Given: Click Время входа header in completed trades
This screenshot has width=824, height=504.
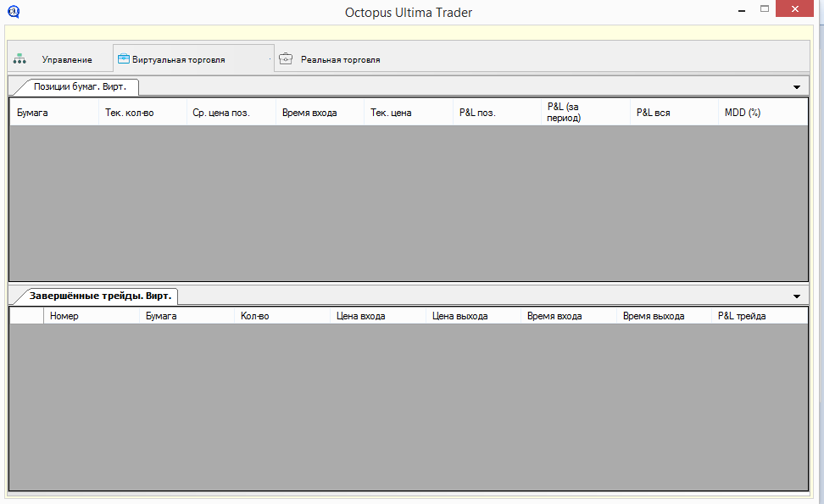Looking at the screenshot, I should pyautogui.click(x=569, y=316).
